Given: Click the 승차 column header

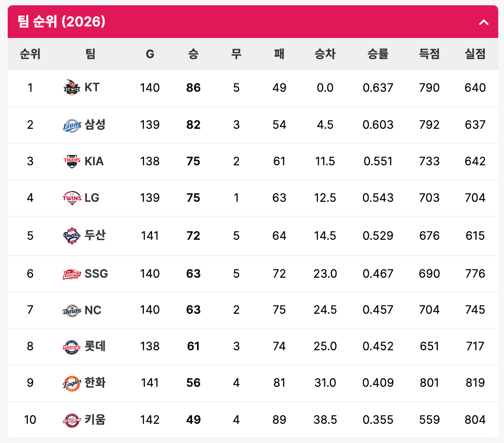Looking at the screenshot, I should pos(325,54).
